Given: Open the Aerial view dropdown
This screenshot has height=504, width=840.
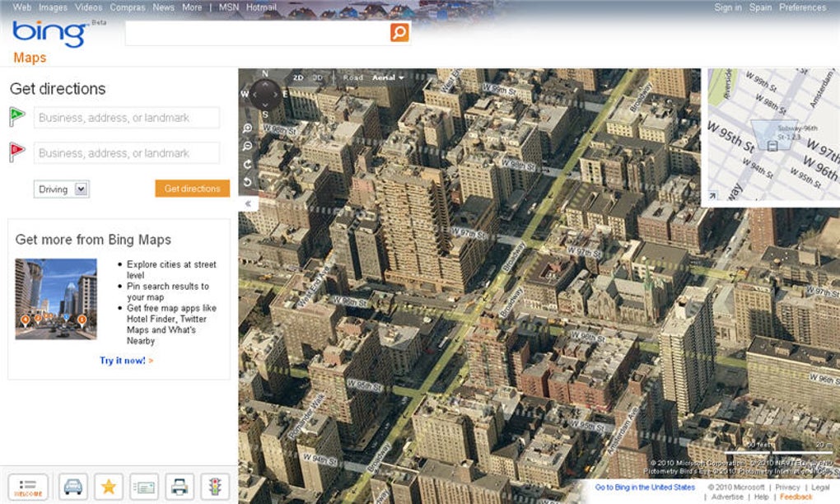Looking at the screenshot, I should [388, 77].
